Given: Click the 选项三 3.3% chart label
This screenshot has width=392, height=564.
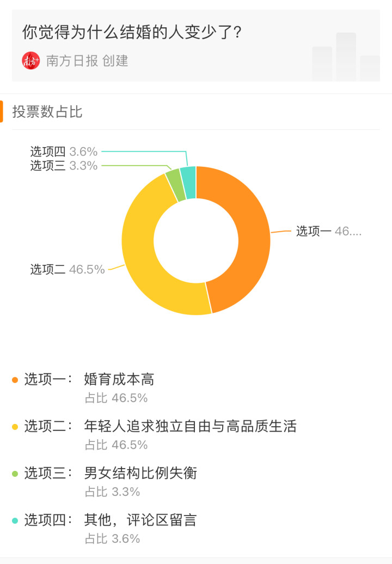Looking at the screenshot, I should coord(64,166).
